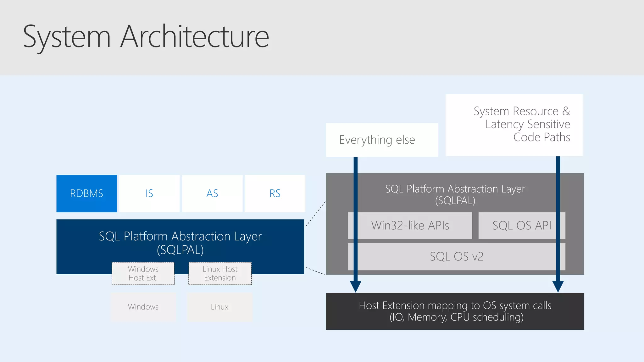The image size is (644, 362).
Task: Click the Win32-like APIs block
Action: click(410, 225)
